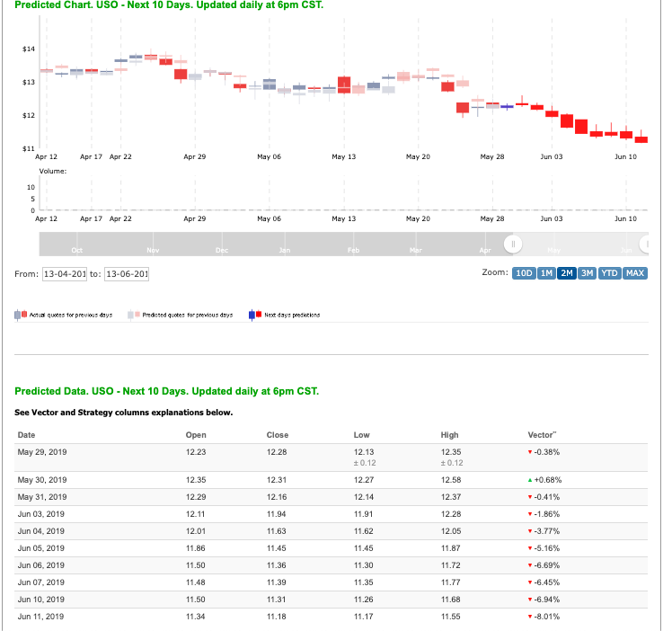Select the Jun 03, 2019 row date
This screenshot has height=631, width=672.
pyautogui.click(x=40, y=514)
